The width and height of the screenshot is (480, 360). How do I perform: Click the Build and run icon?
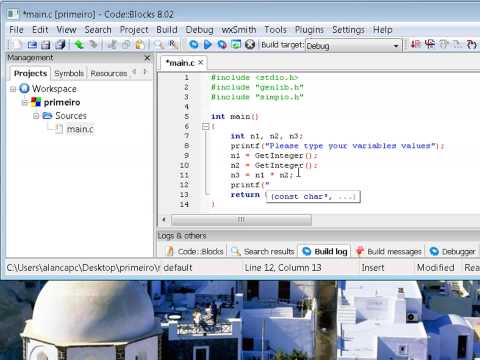click(x=222, y=44)
